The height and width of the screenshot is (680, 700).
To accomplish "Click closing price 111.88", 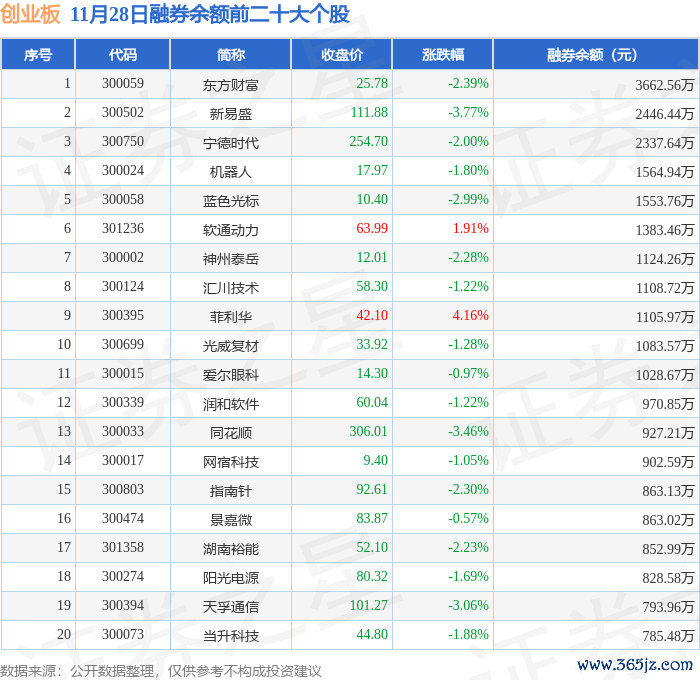I will click(369, 112).
